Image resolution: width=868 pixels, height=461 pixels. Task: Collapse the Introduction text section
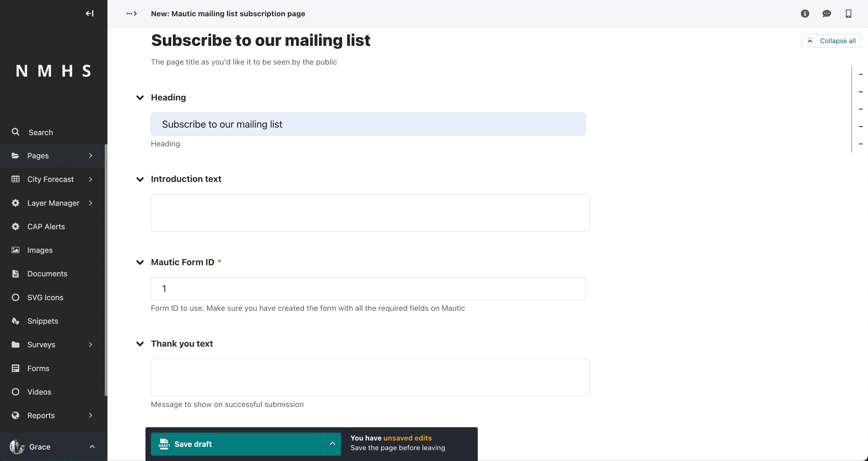(140, 179)
